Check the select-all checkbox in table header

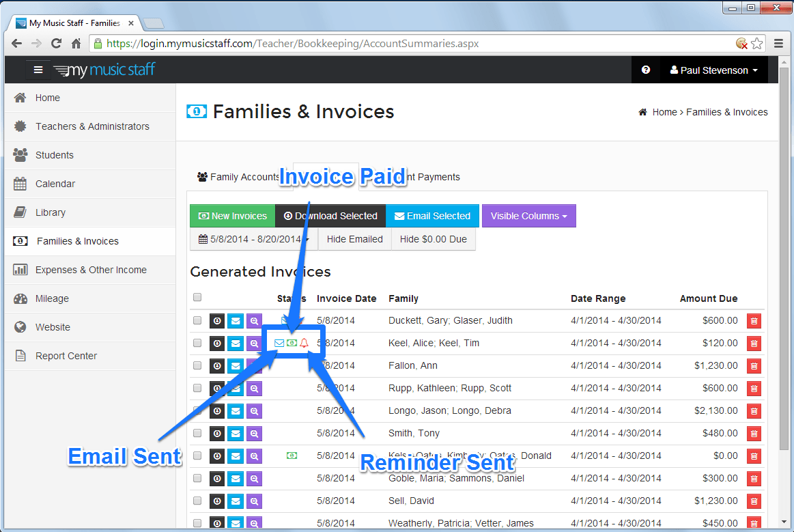[197, 297]
